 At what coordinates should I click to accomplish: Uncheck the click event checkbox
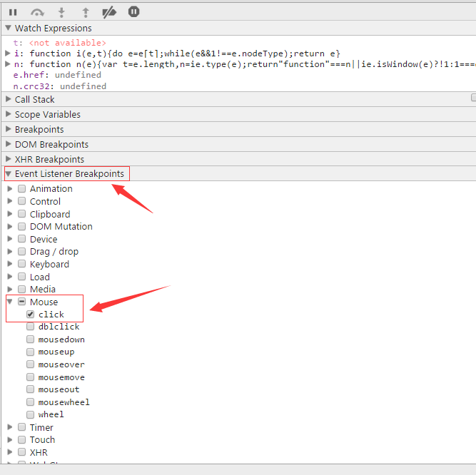coord(31,315)
